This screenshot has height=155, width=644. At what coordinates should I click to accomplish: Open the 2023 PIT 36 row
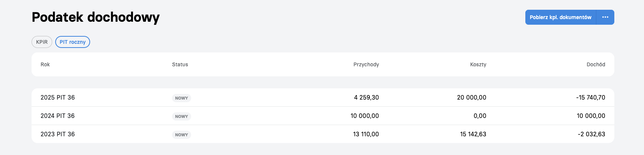coord(323,134)
